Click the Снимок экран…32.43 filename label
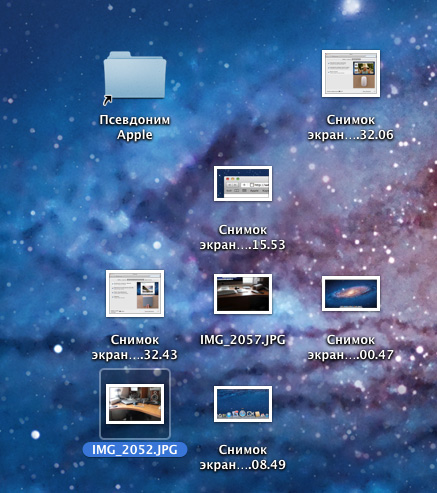This screenshot has height=493, width=437. coord(135,347)
